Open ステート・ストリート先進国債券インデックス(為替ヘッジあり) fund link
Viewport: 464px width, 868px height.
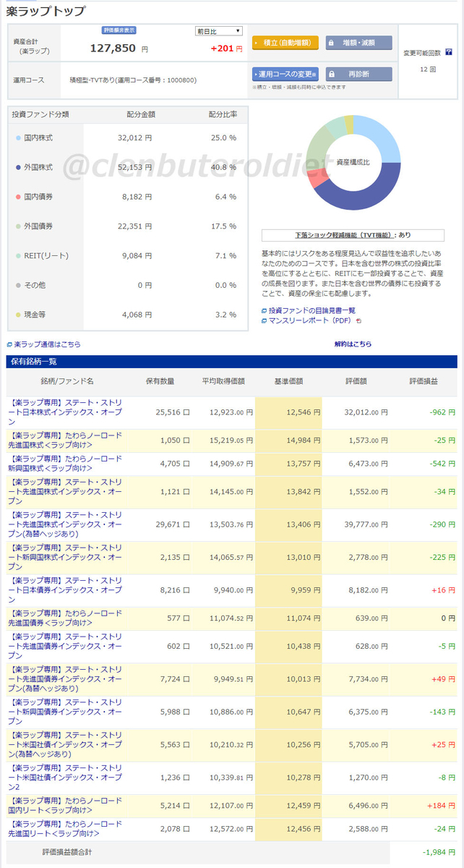(x=65, y=680)
